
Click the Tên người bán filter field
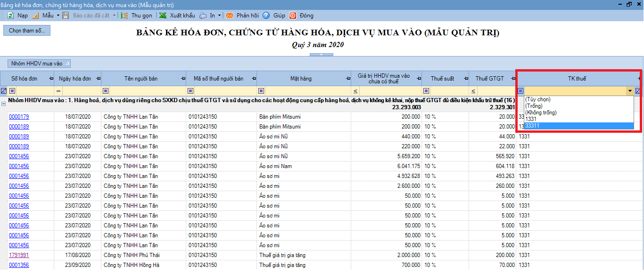(x=147, y=91)
